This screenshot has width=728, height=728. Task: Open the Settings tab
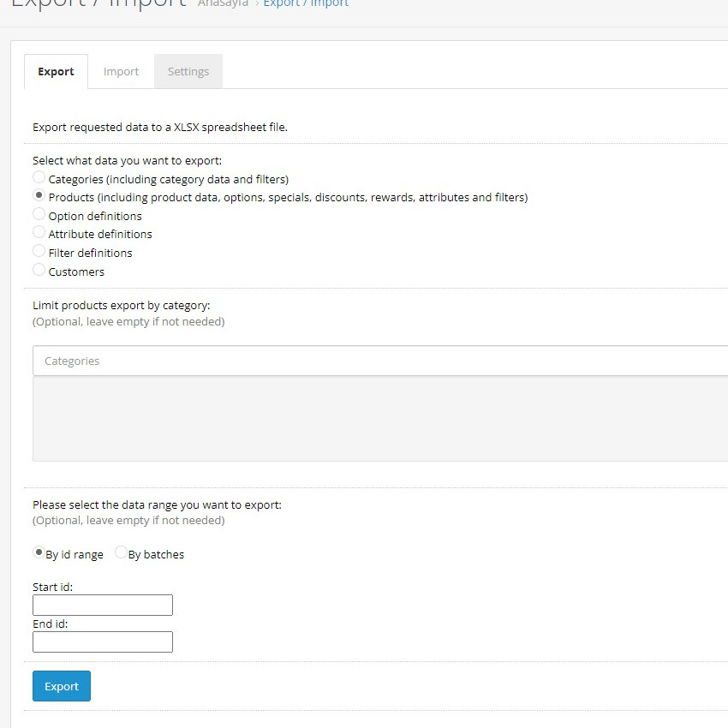pos(188,71)
